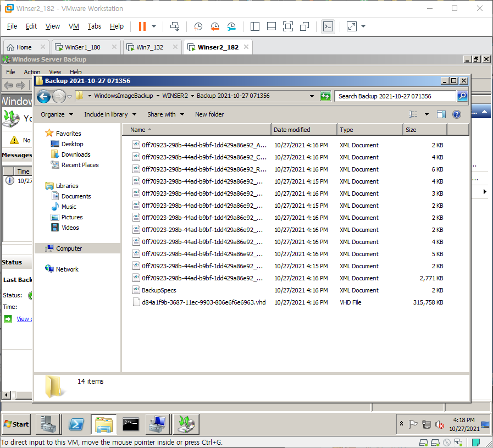
Task: Switch to the Win7_132 tab
Action: (149, 47)
